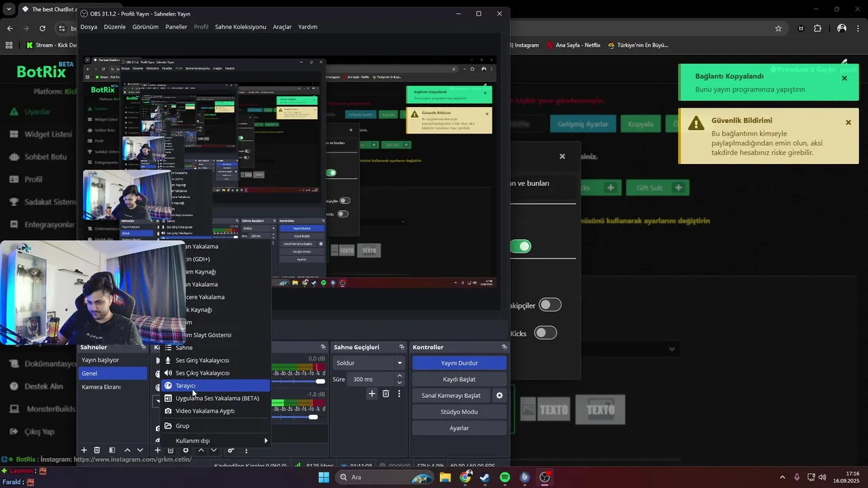This screenshot has width=868, height=488.
Task: Choose Tarayıcı source from the add menu
Action: 216,386
